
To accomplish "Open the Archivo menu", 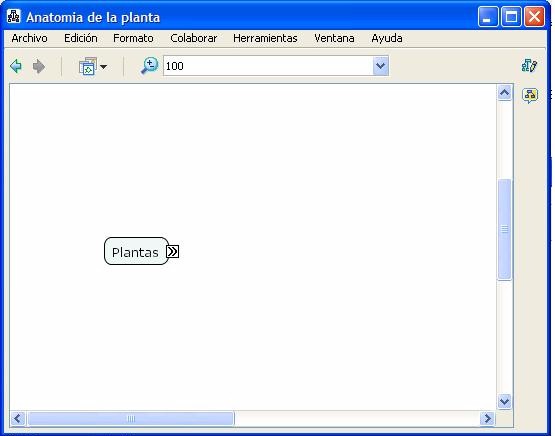I will coord(29,38).
